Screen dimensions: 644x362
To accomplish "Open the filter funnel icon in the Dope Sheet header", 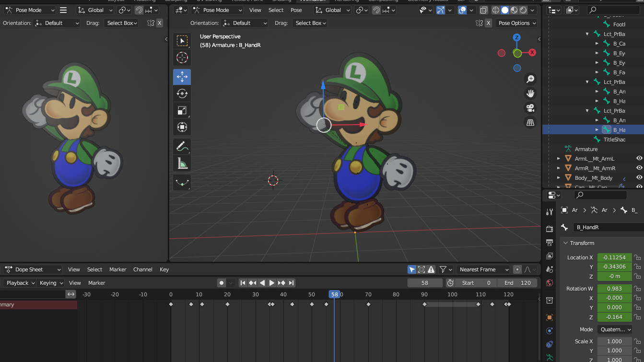I will pyautogui.click(x=444, y=269).
